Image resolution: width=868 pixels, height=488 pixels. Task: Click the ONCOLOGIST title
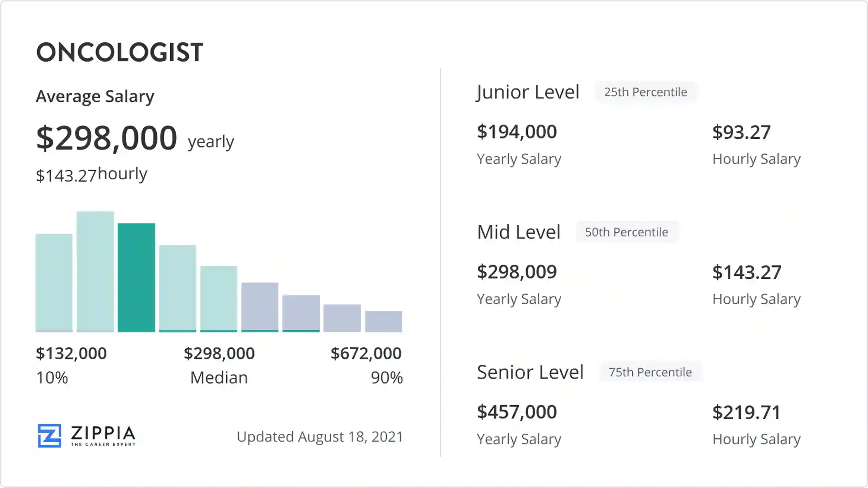(x=120, y=52)
